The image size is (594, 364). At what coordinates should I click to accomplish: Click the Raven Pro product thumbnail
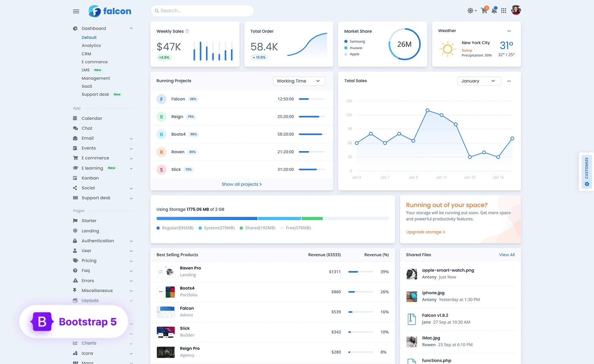point(166,272)
